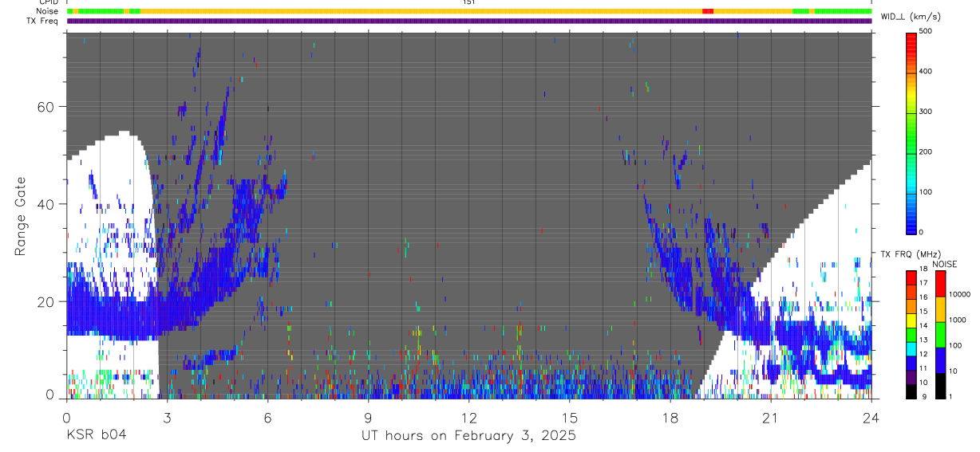Select the "Noise" row label at top left
Screen dimensions: 980x452
click(x=47, y=11)
